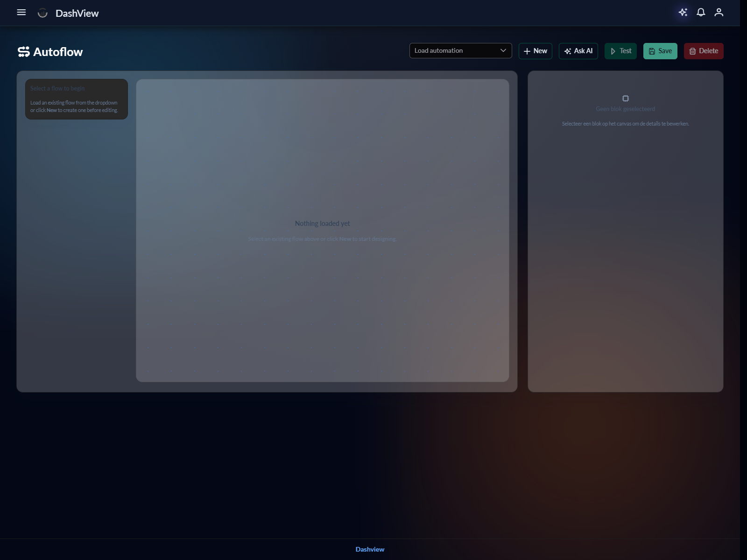This screenshot has width=747, height=560.
Task: Create a new automation with New
Action: coord(535,51)
